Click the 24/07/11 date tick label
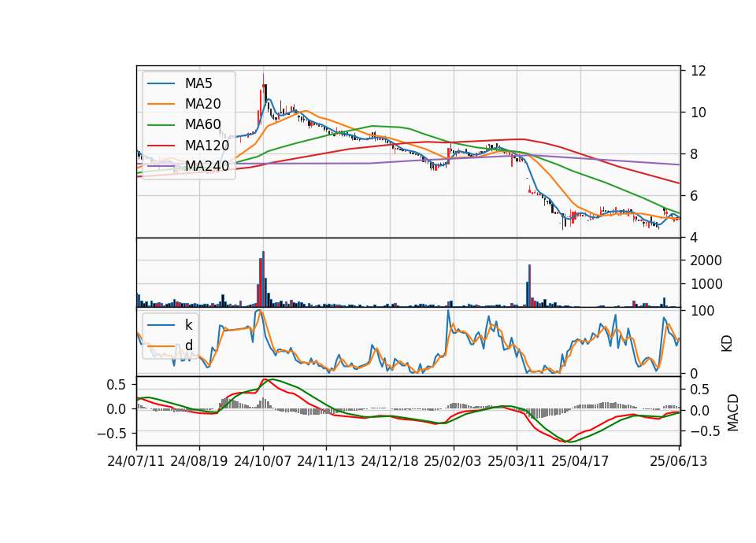Screen dimensions: 756x543 (136, 461)
